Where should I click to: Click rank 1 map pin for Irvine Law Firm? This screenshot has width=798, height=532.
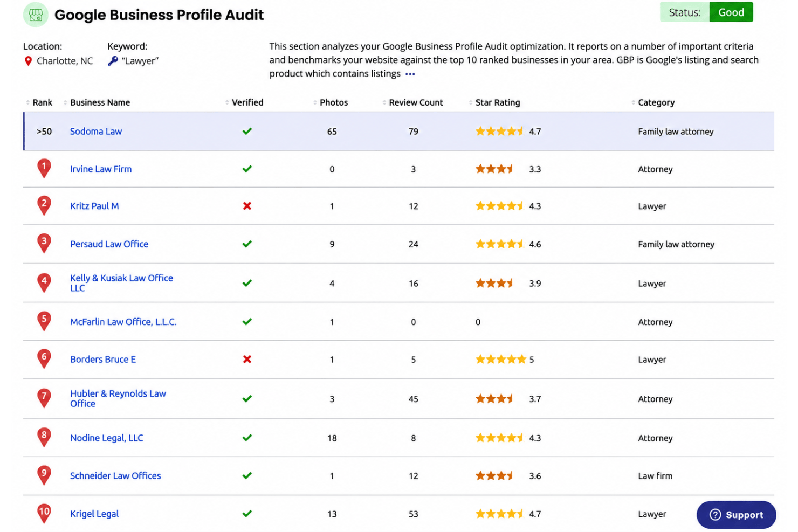(x=44, y=169)
